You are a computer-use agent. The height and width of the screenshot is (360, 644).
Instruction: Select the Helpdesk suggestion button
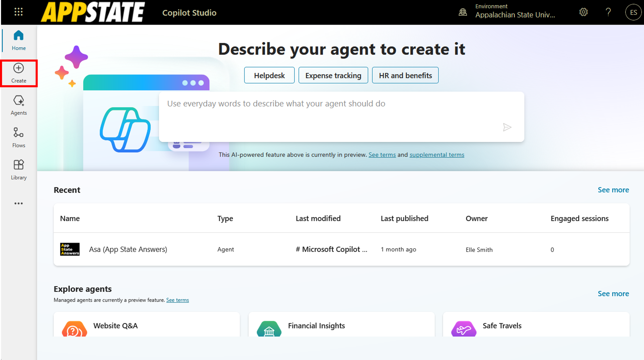coord(269,75)
